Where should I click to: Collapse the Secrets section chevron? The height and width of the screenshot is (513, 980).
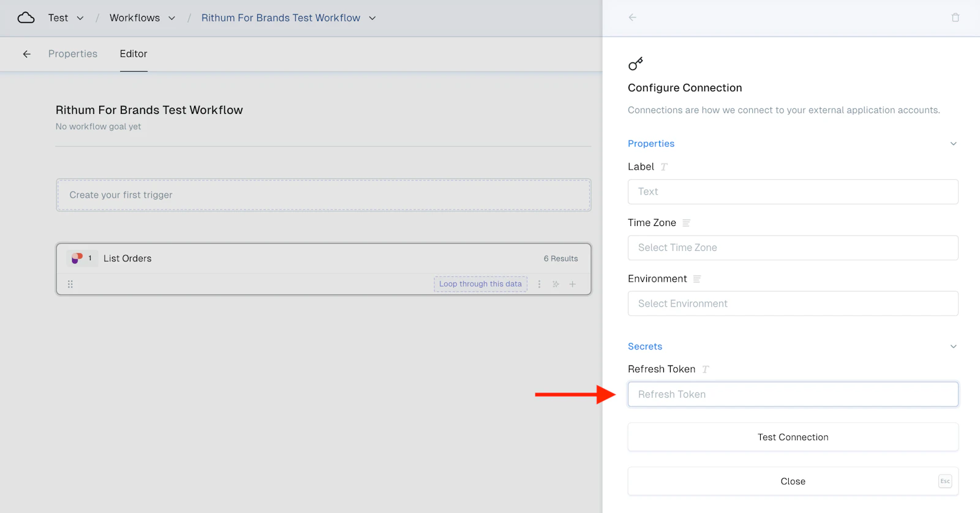(953, 346)
